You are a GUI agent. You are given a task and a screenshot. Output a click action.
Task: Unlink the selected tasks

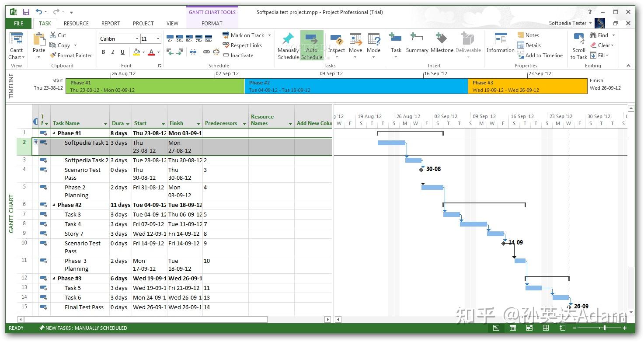[216, 52]
